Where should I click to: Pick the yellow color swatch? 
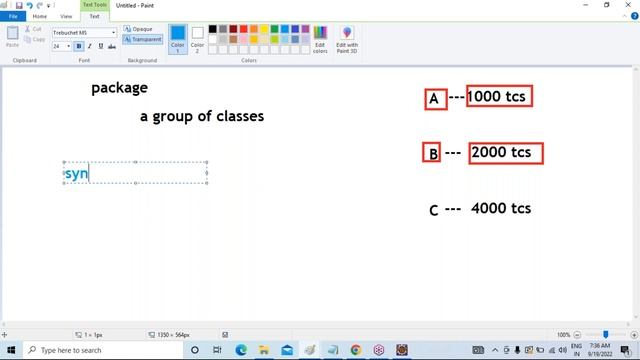point(264,29)
